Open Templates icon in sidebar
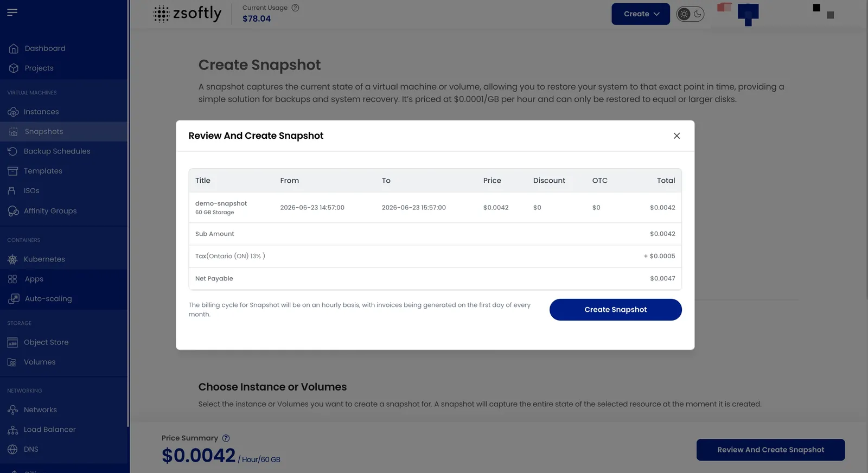Viewport: 868px width, 473px height. 12,171
